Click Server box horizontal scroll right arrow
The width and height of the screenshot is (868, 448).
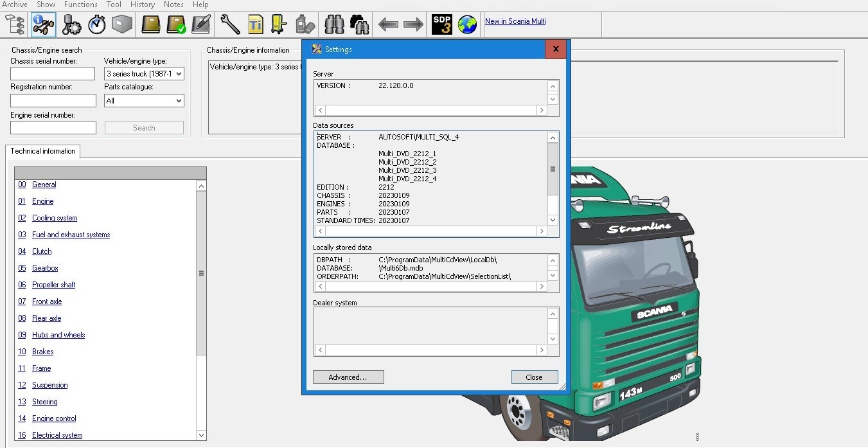542,110
